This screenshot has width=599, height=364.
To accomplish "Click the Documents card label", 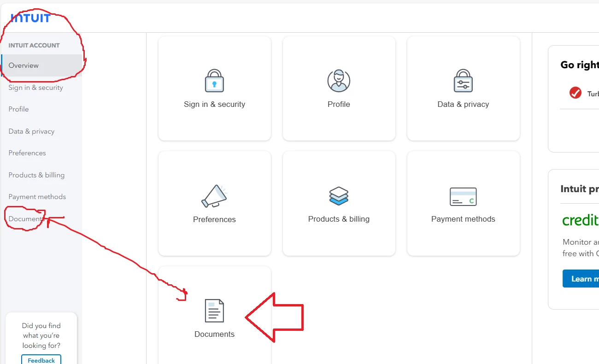I will click(x=214, y=334).
